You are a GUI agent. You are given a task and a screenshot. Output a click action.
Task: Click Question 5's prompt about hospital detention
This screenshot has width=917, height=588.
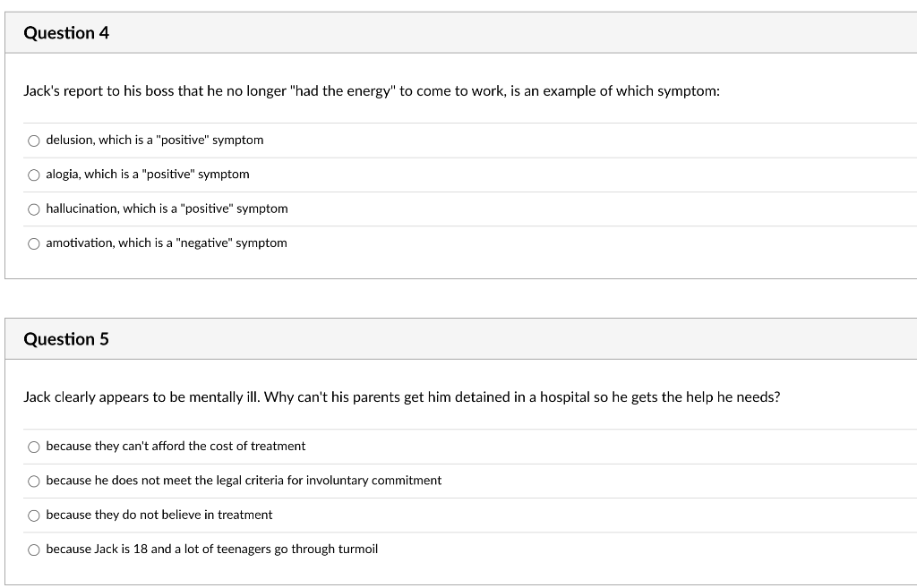point(402,396)
